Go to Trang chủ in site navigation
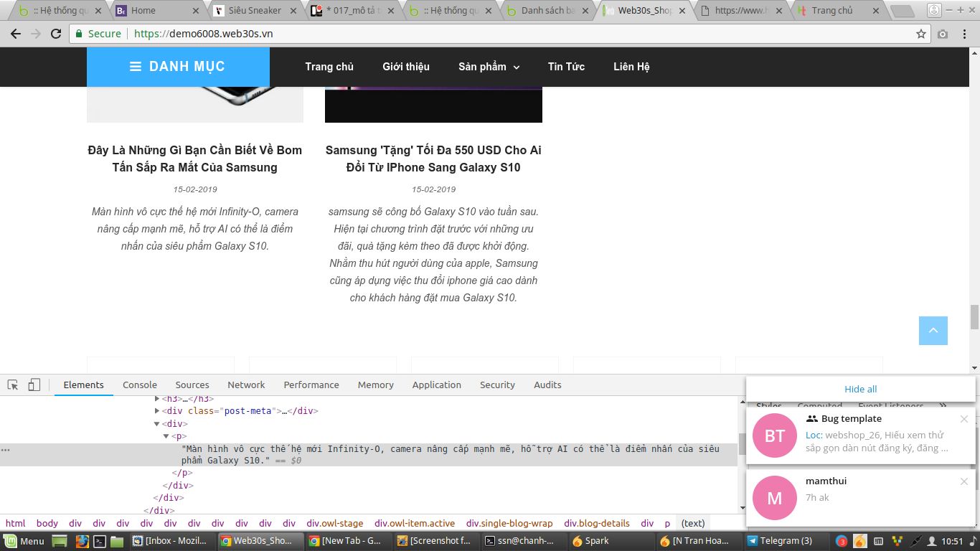This screenshot has height=551, width=980. click(x=329, y=67)
